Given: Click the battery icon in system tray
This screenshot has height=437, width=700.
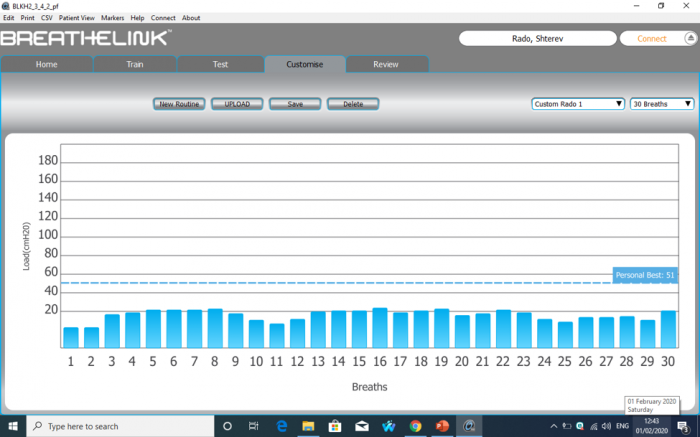Looking at the screenshot, I should (567, 426).
